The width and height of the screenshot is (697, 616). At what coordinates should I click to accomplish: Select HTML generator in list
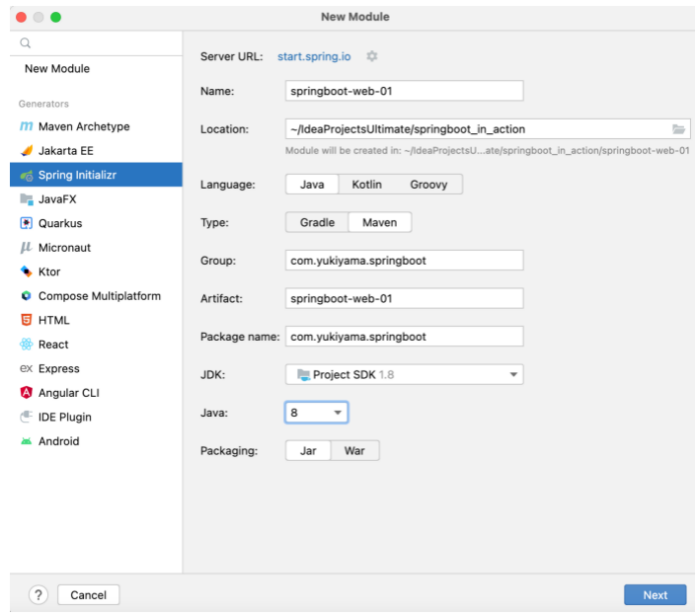(96, 320)
